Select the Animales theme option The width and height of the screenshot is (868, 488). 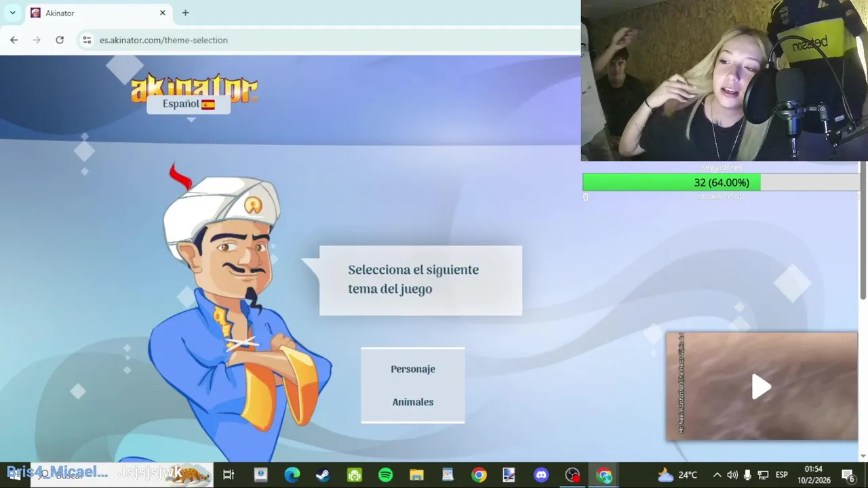pyautogui.click(x=412, y=402)
